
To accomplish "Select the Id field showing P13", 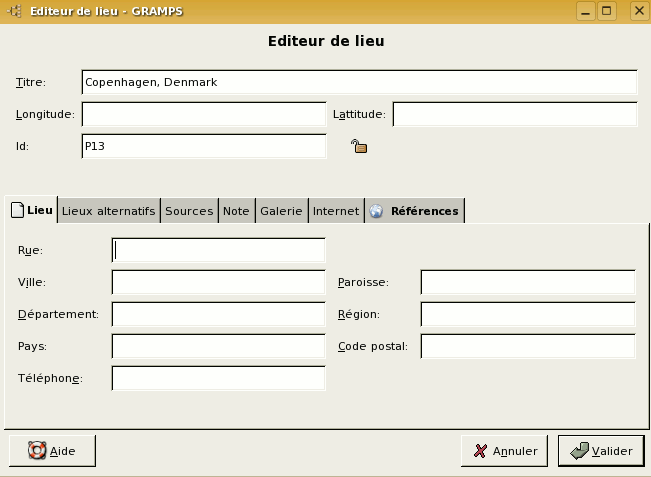I will pyautogui.click(x=203, y=146).
